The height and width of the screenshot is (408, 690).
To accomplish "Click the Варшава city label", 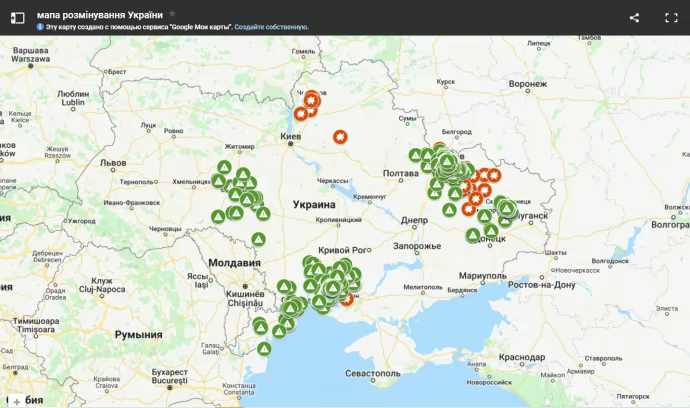I will pyautogui.click(x=30, y=50).
